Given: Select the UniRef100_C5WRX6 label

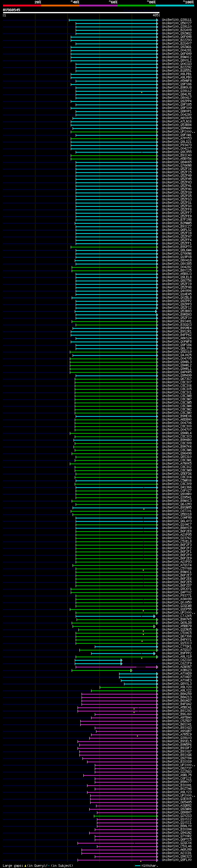Looking at the screenshot, I should click(177, 481).
